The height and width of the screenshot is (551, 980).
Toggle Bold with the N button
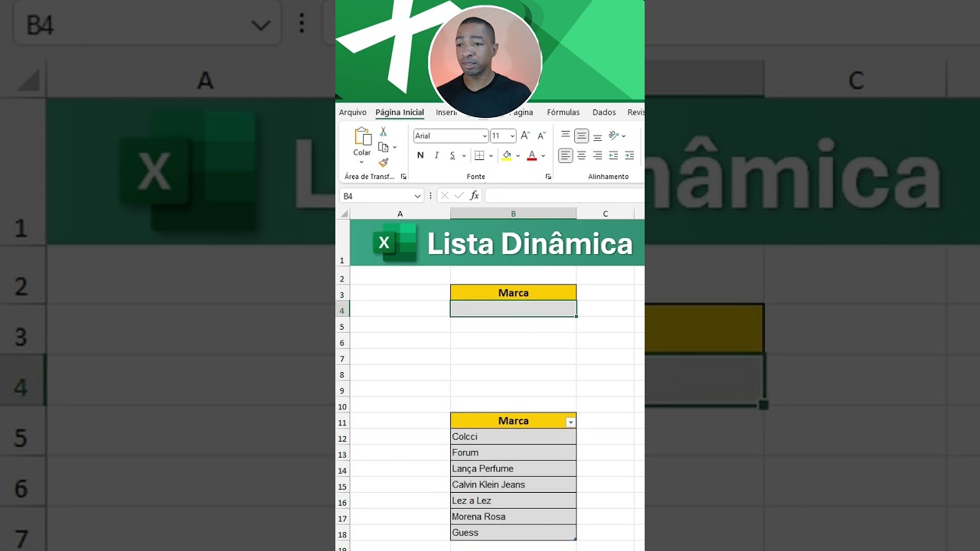pos(420,155)
